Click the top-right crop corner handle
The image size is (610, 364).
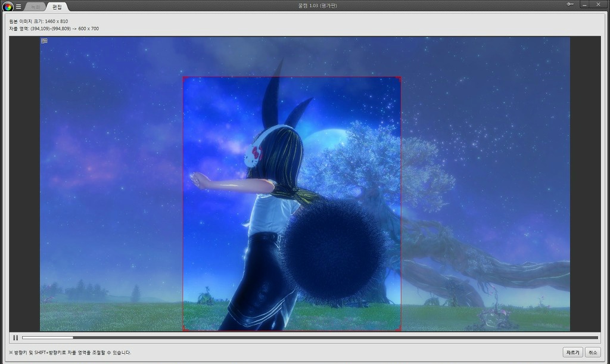[x=399, y=78]
